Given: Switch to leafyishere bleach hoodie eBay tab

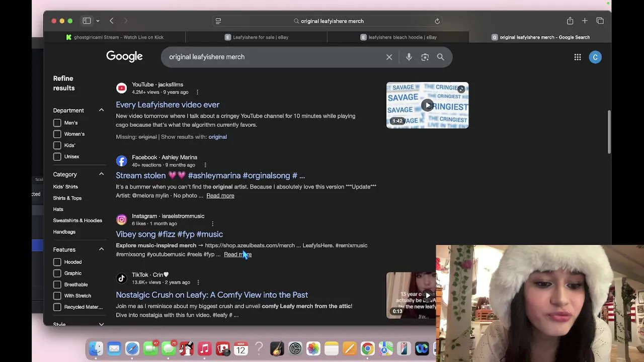Looking at the screenshot, I should (398, 37).
